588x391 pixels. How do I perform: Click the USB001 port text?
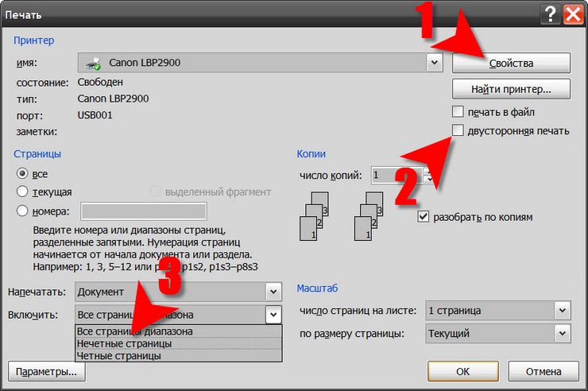95,115
